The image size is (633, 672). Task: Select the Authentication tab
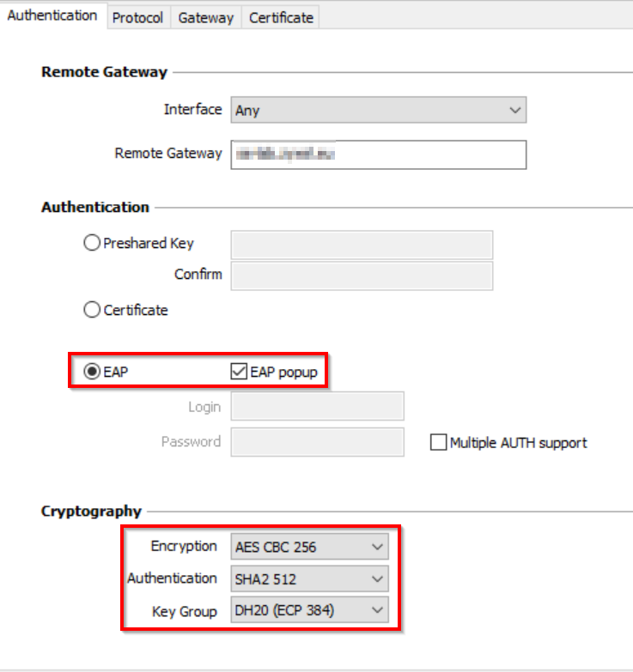point(52,15)
